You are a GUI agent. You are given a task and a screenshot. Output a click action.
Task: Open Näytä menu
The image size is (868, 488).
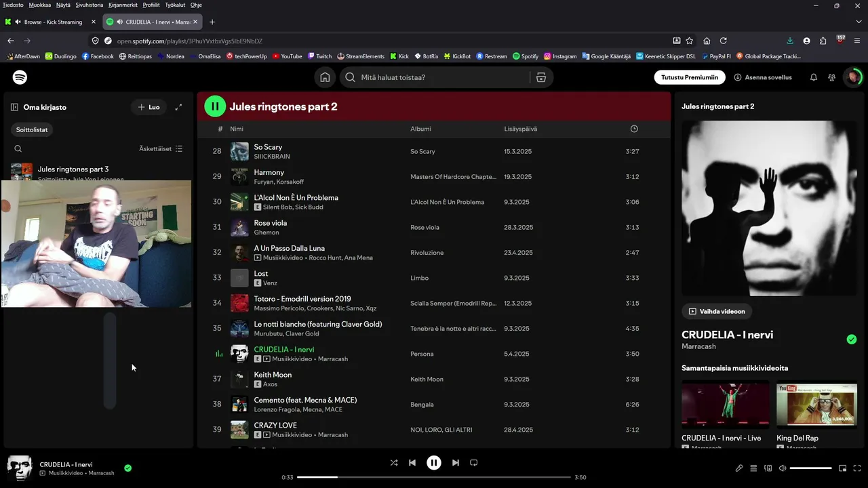(63, 5)
